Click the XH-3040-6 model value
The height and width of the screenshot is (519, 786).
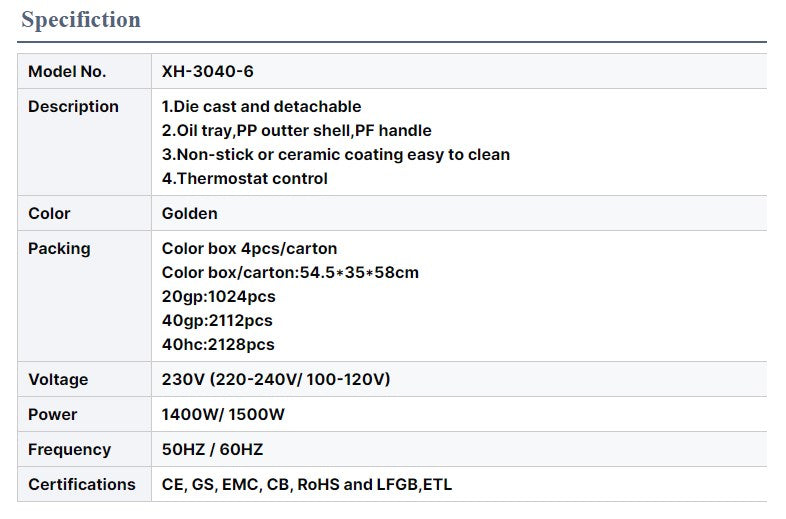(x=208, y=71)
